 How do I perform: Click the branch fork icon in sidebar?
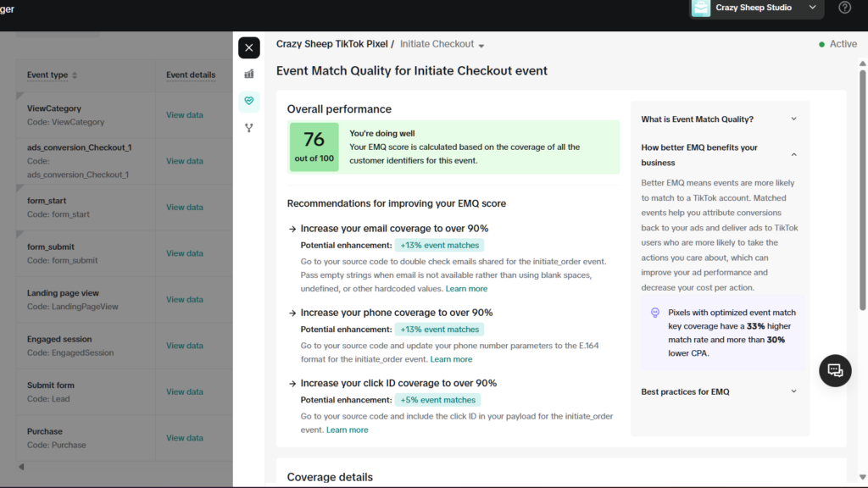pos(248,128)
